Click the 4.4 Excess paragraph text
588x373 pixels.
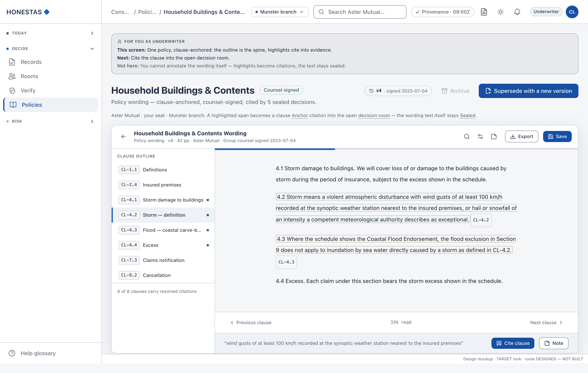(x=389, y=281)
